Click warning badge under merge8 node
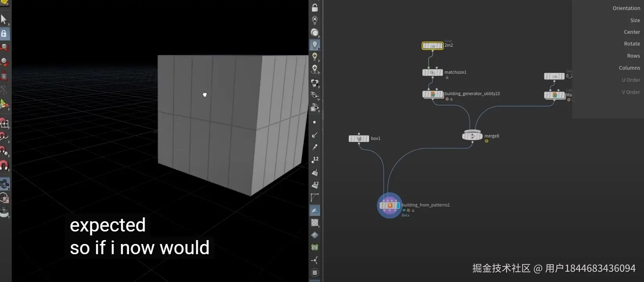Viewport: 644px width, 282px height. click(486, 141)
